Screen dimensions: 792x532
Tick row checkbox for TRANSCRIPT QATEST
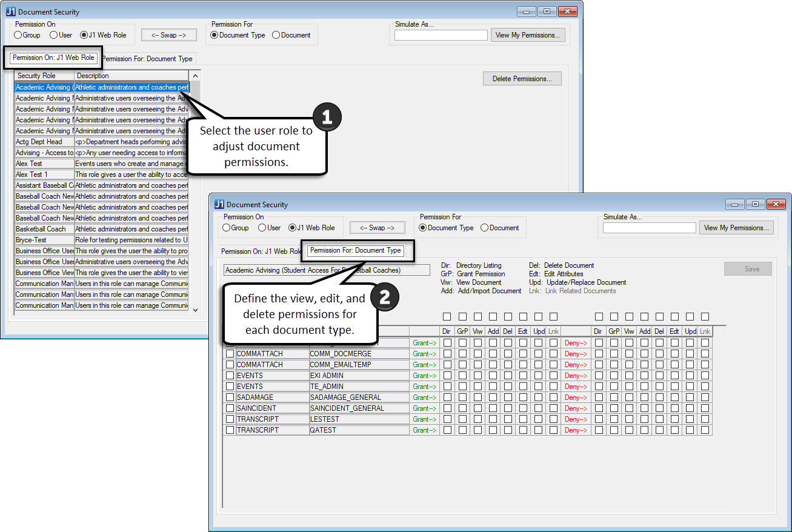point(230,430)
